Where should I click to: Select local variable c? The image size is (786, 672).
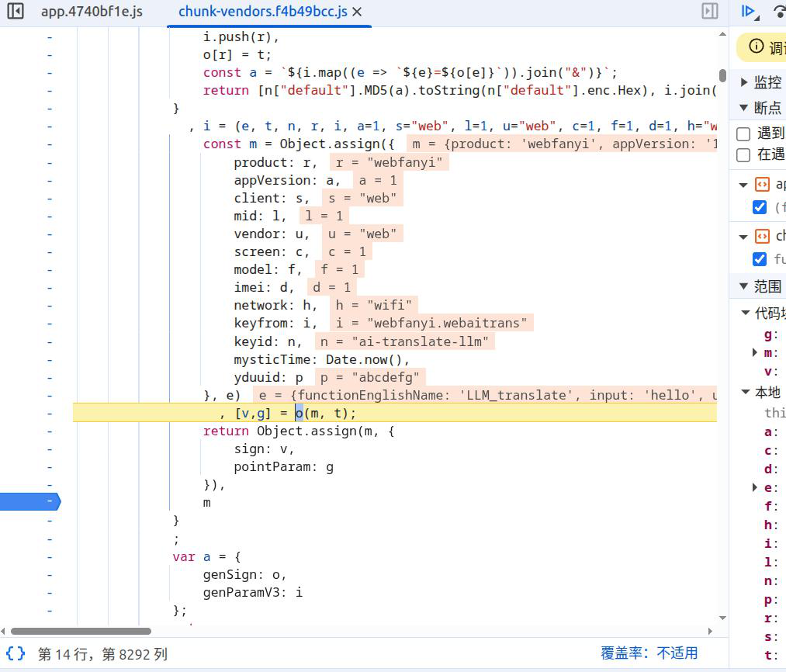770,450
